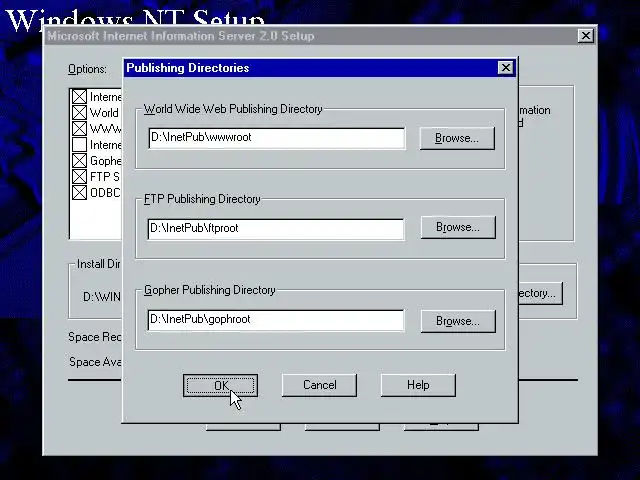Click the Options label in Setup window
640x480 pixels.
[87, 69]
